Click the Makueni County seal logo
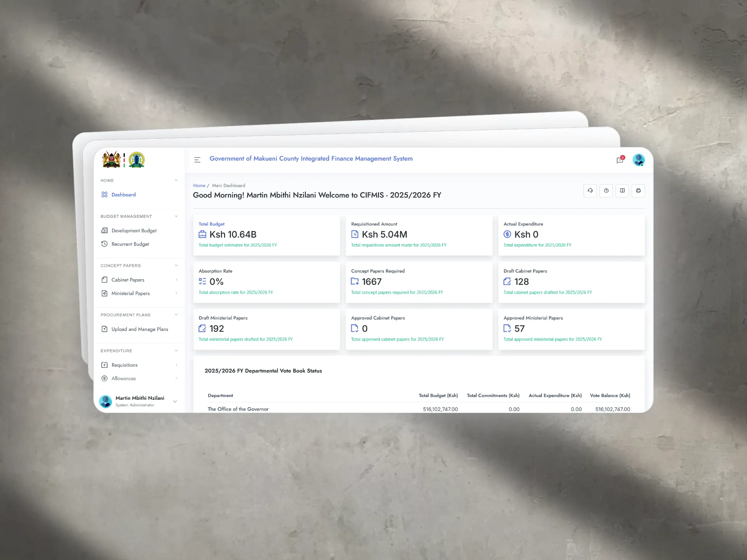747x560 pixels. pyautogui.click(x=137, y=159)
